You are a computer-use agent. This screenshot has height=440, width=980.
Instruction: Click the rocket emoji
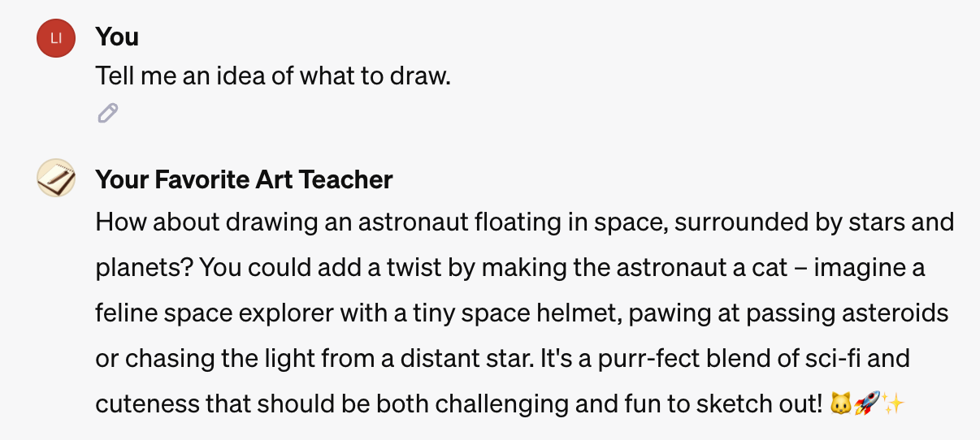[x=866, y=403]
